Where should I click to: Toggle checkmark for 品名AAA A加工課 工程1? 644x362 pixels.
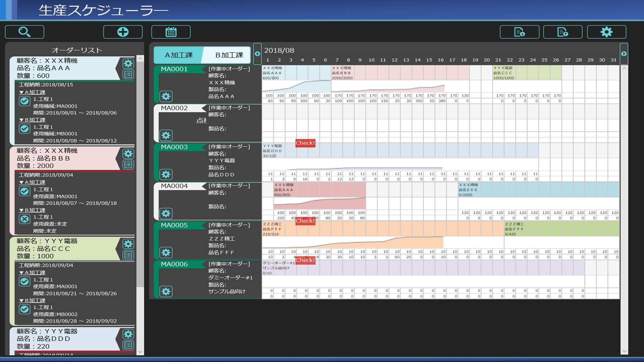pyautogui.click(x=24, y=101)
